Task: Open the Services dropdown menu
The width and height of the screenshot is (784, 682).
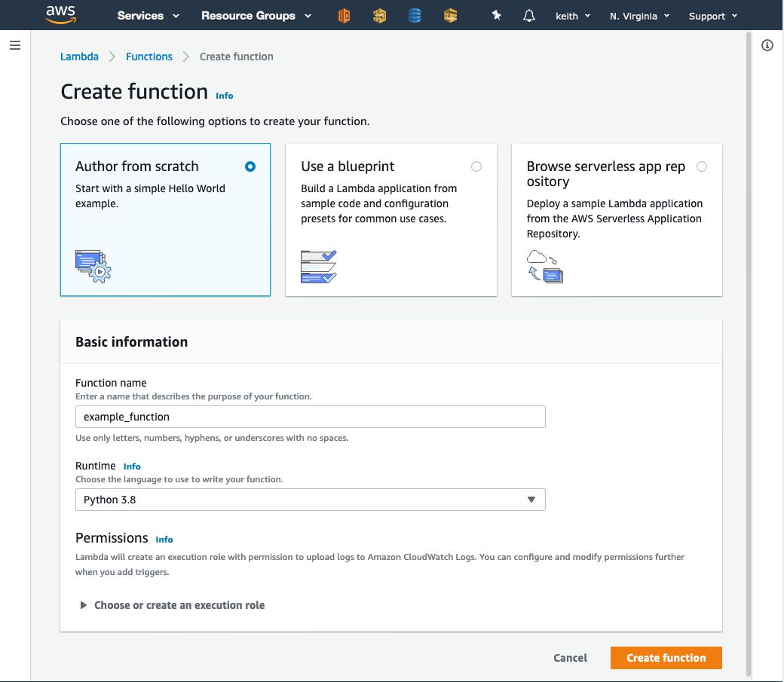Action: pyautogui.click(x=148, y=16)
